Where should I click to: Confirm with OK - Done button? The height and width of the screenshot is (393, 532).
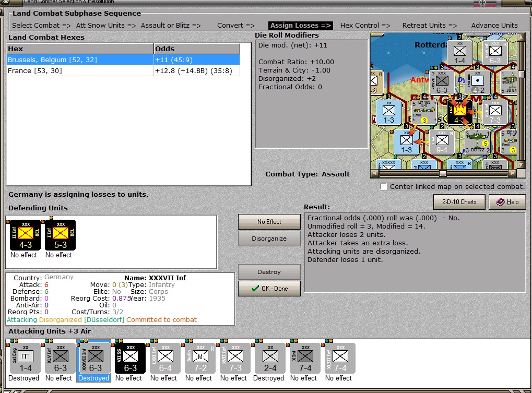pyautogui.click(x=269, y=289)
